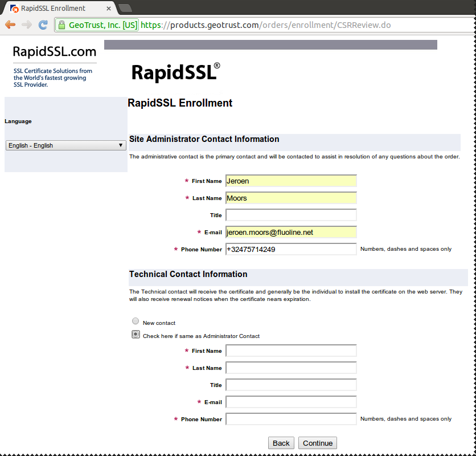Click the large RapidSSL logo image

176,72
